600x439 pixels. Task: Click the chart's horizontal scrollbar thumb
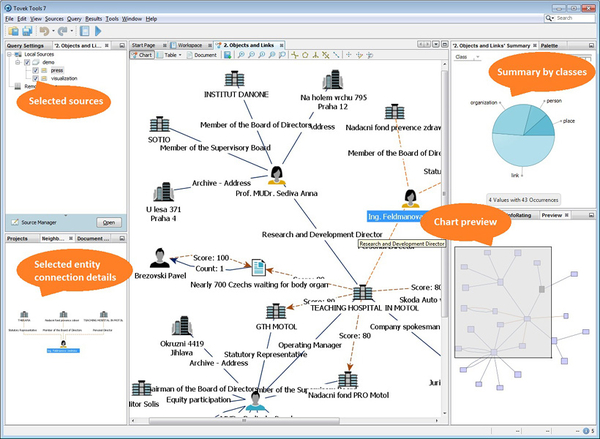[244, 421]
